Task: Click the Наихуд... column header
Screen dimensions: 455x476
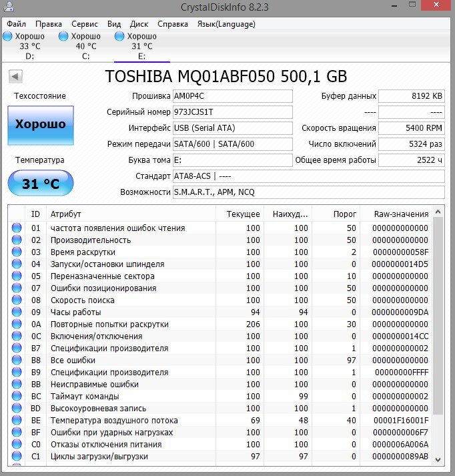Action: pos(288,214)
